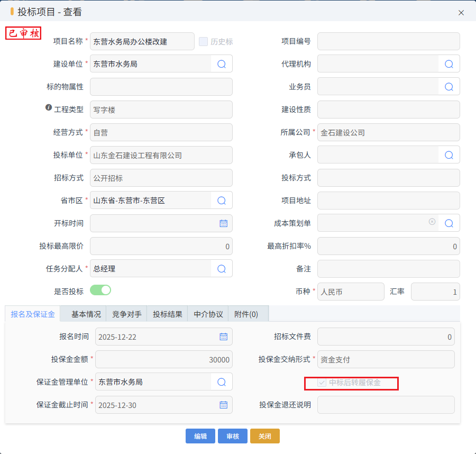Toggle the 历史标 checkbox
476x454 pixels.
pos(203,41)
